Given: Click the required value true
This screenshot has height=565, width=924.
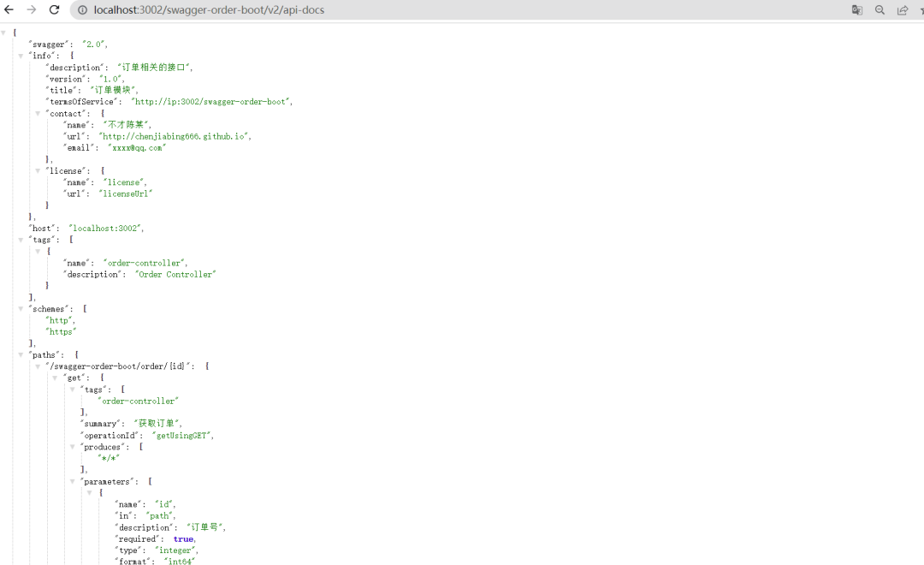Looking at the screenshot, I should [x=183, y=539].
